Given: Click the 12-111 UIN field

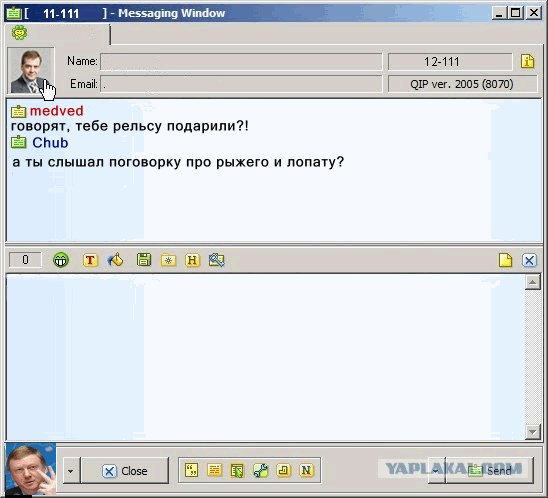Looking at the screenshot, I should (x=450, y=62).
